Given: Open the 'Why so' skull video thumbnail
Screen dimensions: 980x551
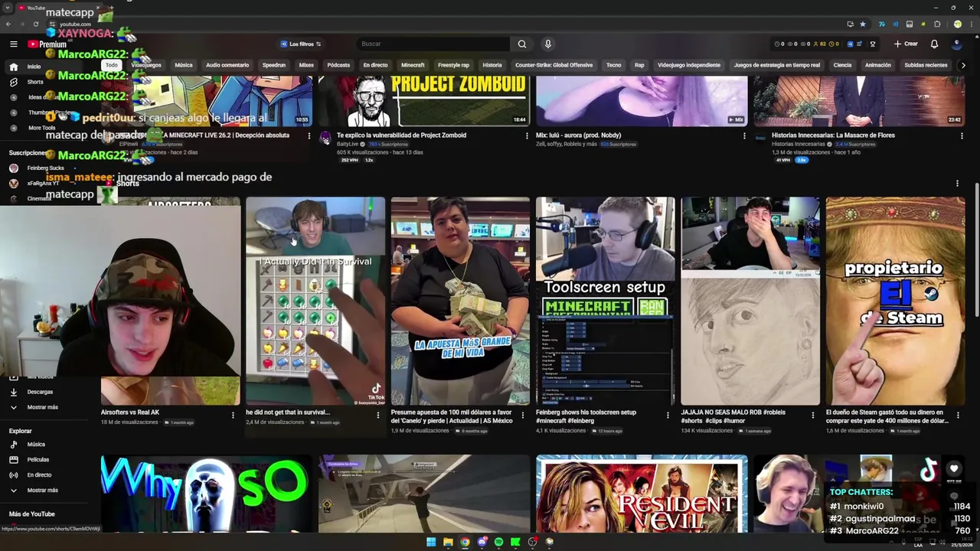Looking at the screenshot, I should [207, 494].
